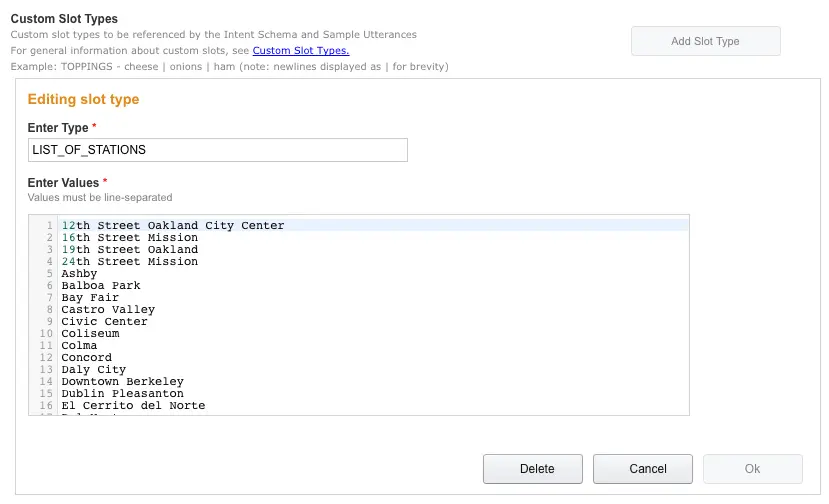This screenshot has width=829, height=504.
Task: Click the Castro Valley value
Action: (108, 310)
